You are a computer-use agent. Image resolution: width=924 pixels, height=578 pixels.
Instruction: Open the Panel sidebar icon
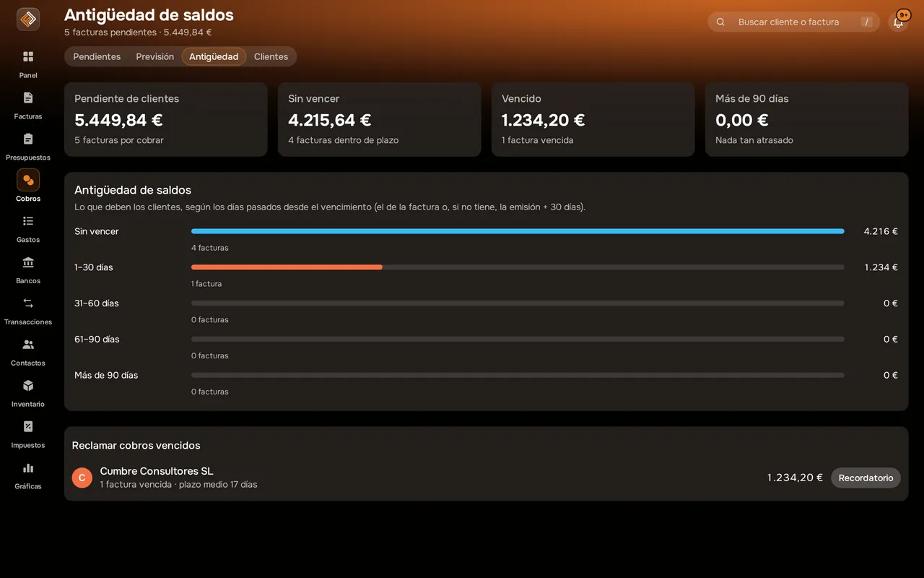click(x=28, y=56)
